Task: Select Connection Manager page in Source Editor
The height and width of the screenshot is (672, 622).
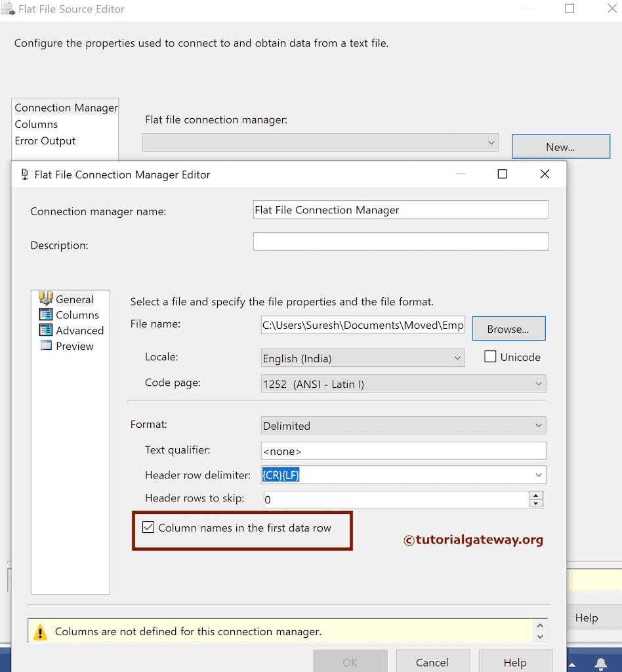Action: click(66, 108)
